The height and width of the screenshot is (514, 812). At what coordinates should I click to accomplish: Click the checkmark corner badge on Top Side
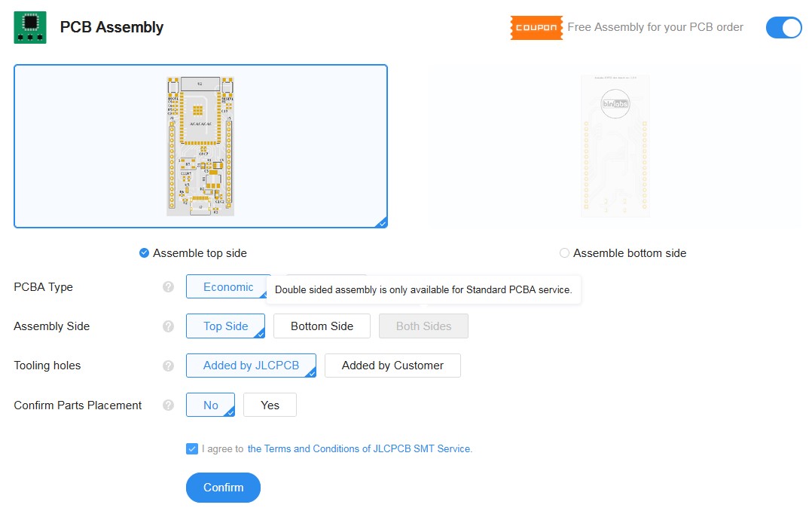[x=261, y=334]
